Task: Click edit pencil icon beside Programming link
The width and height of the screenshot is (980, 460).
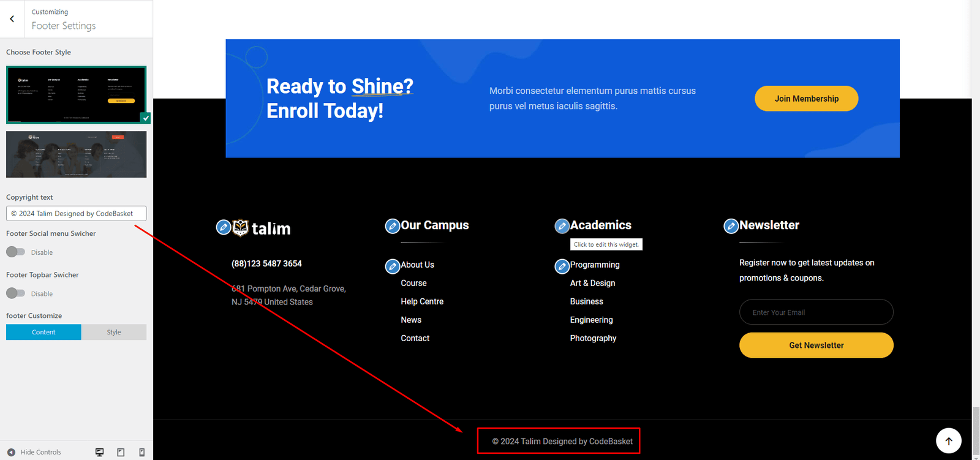Action: [562, 266]
